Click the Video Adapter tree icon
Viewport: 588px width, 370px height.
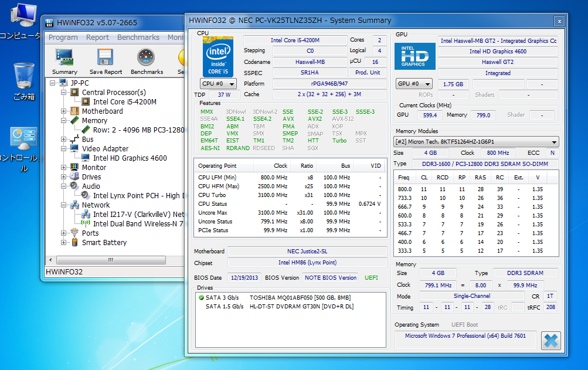click(x=74, y=148)
